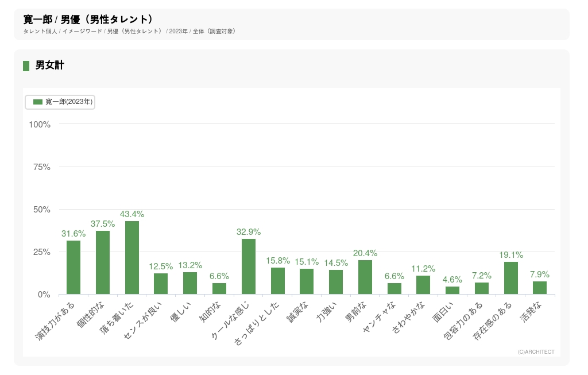Click the 存在感のある bar at 19.1%
This screenshot has height=375, width=588.
511,278
